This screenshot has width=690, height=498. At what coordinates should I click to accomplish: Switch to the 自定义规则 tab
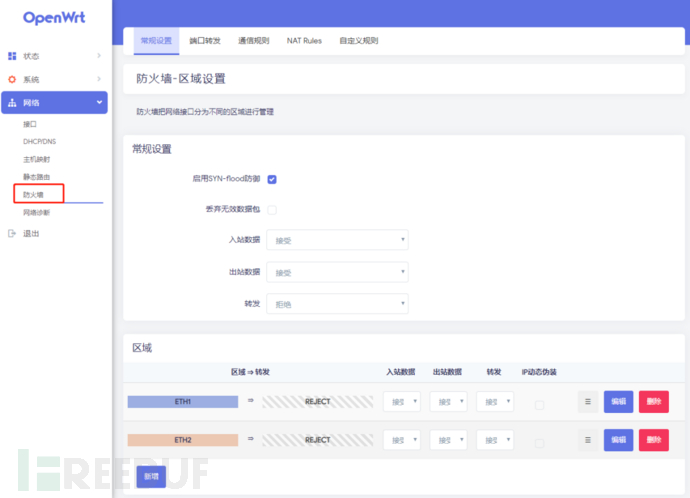pyautogui.click(x=359, y=40)
